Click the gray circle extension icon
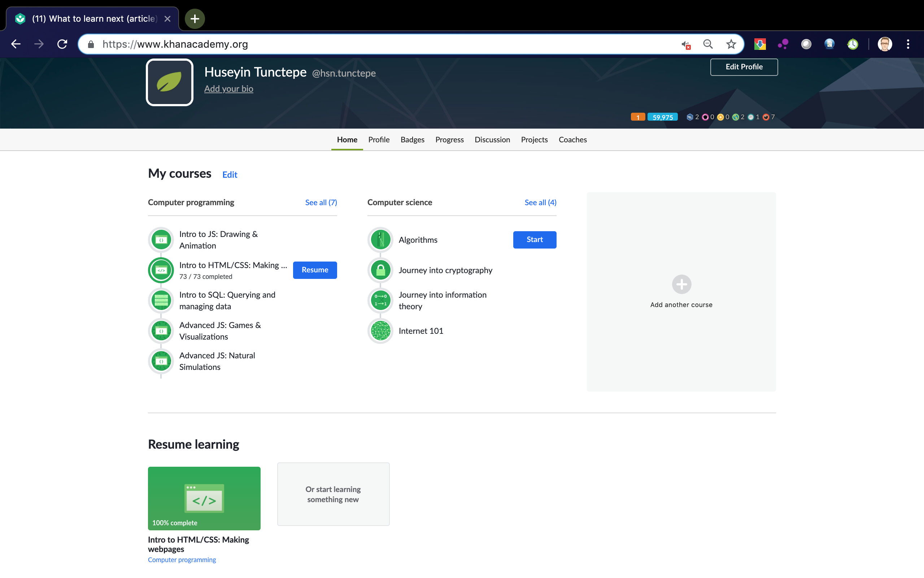This screenshot has height=578, width=924. click(x=806, y=44)
